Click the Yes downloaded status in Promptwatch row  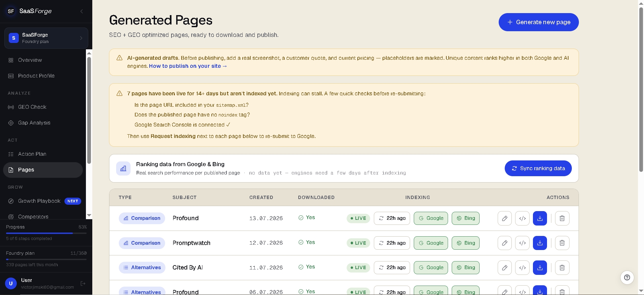point(307,242)
